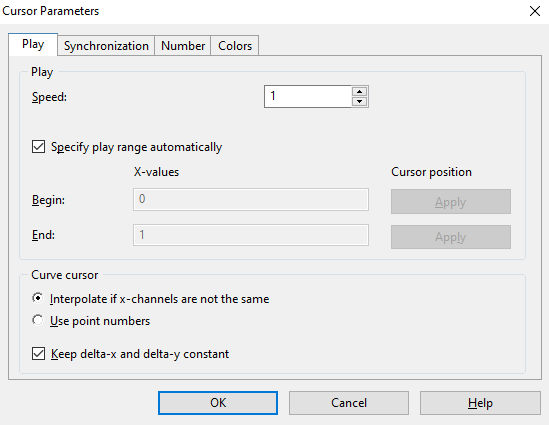This screenshot has height=425, width=549.
Task: Select the Play tab
Action: point(33,44)
